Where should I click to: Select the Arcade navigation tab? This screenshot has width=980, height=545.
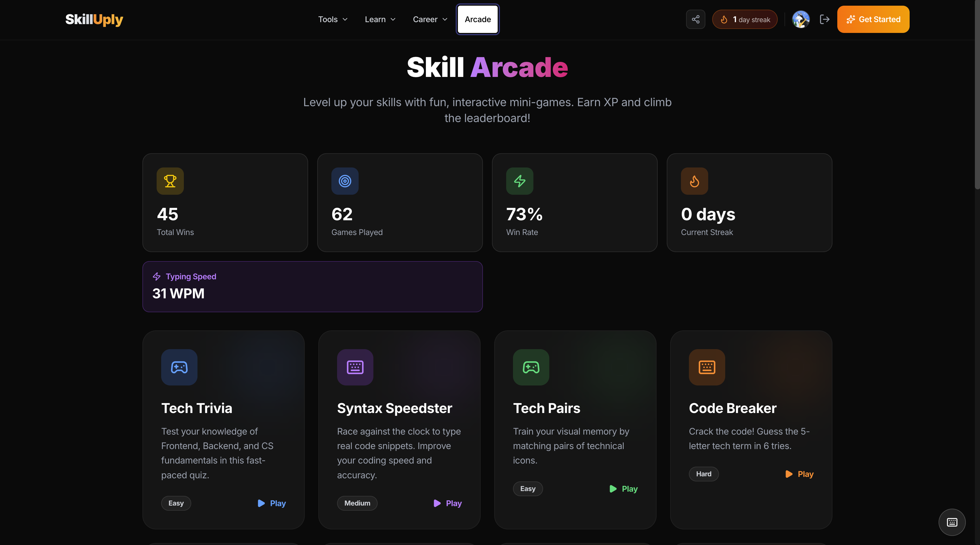(x=478, y=19)
